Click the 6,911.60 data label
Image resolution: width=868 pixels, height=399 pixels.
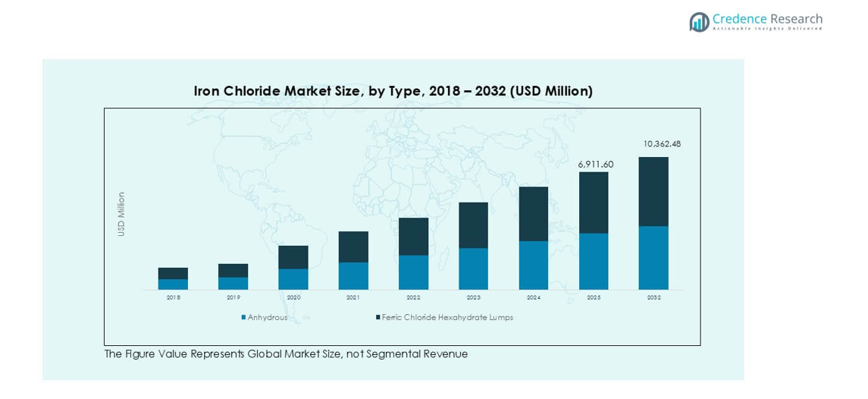(x=596, y=164)
